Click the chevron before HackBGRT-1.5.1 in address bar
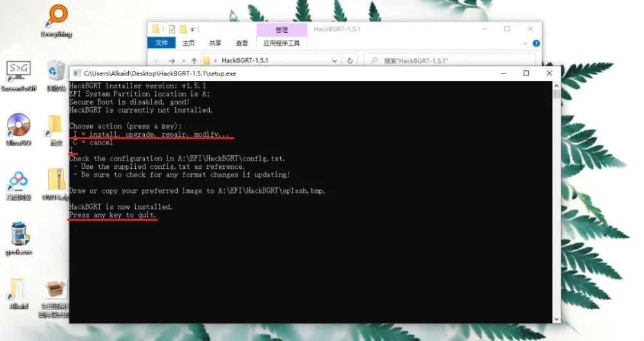644x341 pixels. 215,61
